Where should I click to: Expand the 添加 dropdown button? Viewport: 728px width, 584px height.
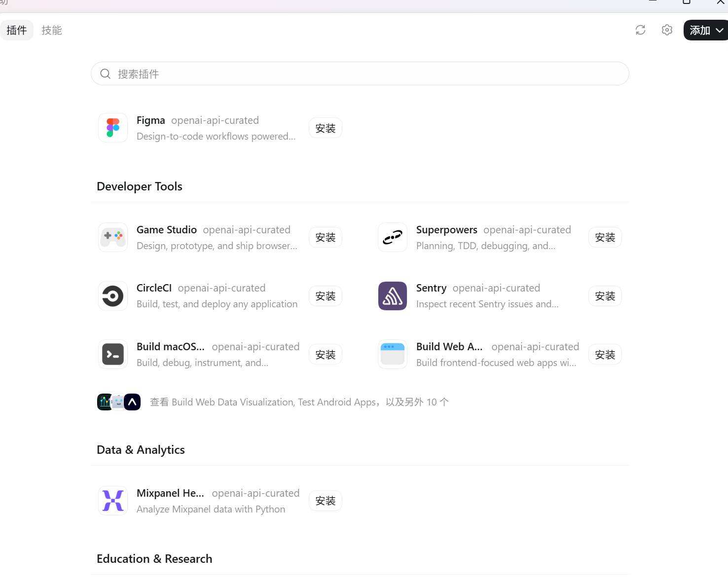coord(706,30)
